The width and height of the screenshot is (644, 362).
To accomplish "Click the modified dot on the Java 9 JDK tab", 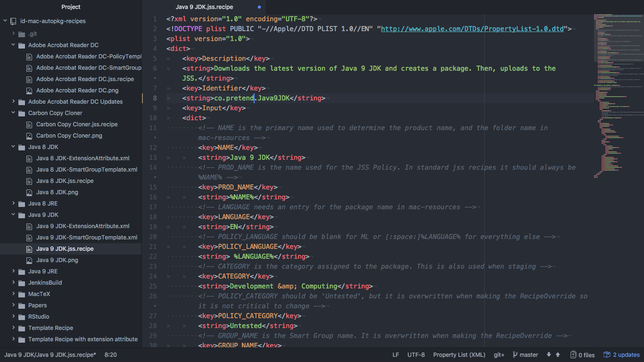I will pyautogui.click(x=259, y=7).
